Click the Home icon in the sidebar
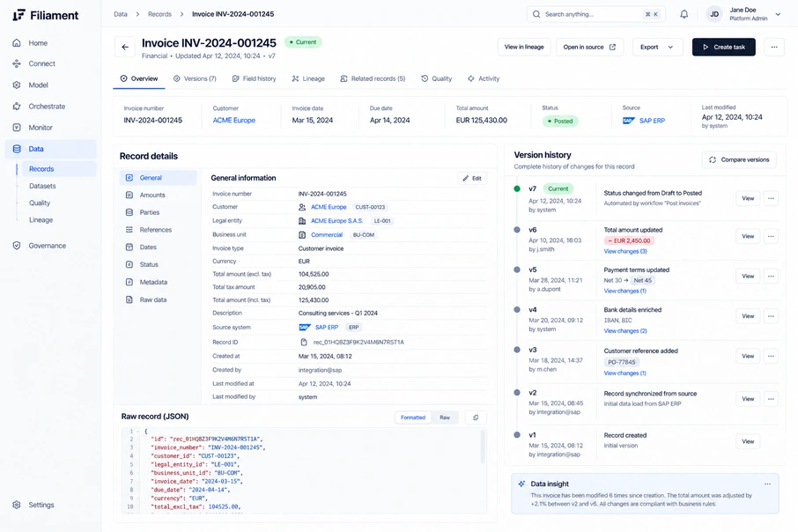This screenshot has height=532, width=798. (17, 43)
